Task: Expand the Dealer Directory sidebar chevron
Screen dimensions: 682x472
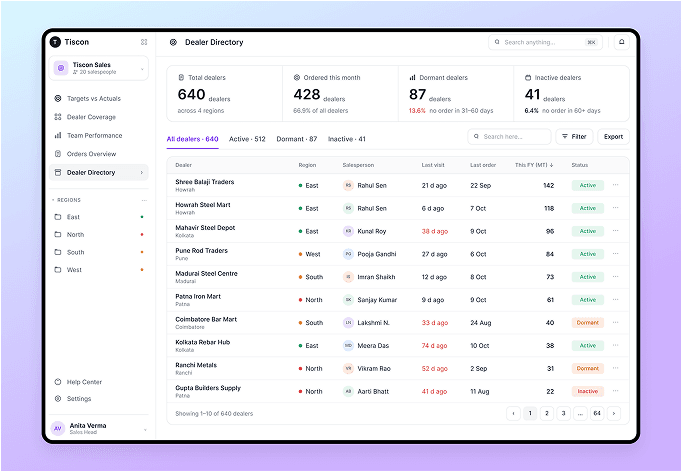Action: 142,173
